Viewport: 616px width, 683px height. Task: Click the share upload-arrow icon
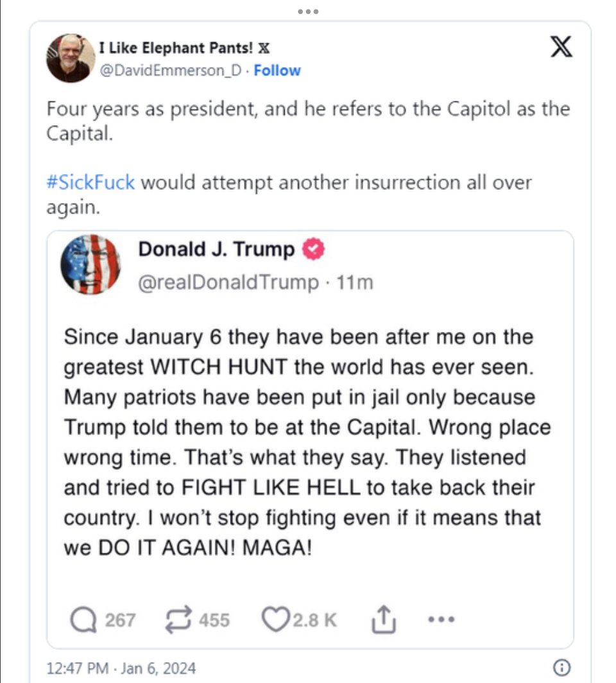click(384, 619)
